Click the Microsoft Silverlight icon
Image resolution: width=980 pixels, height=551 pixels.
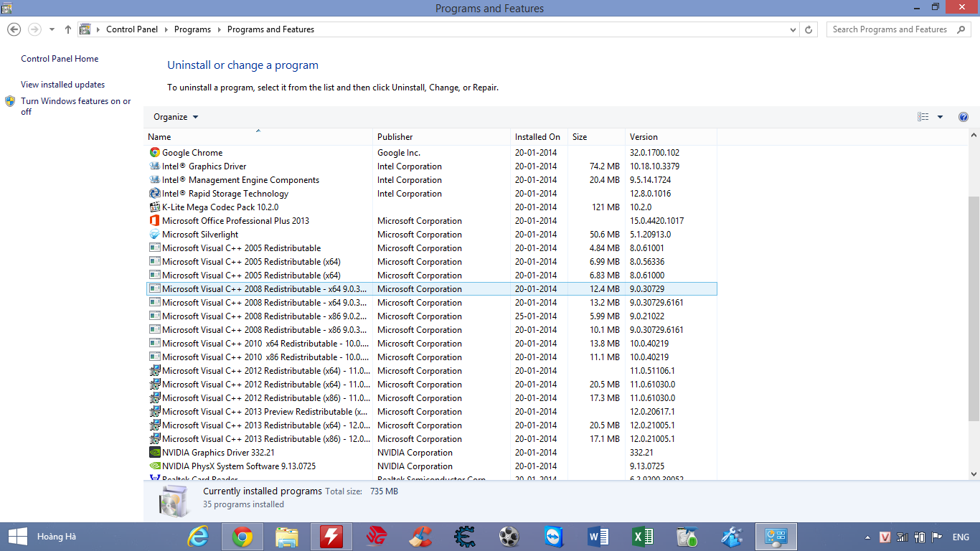tap(154, 234)
